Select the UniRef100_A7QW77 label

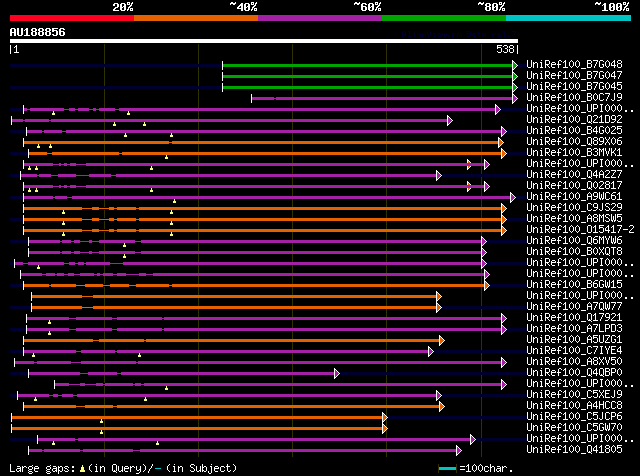coord(574,307)
